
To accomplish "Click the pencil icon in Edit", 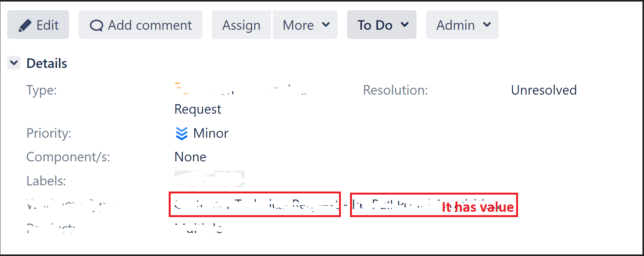I will [25, 26].
